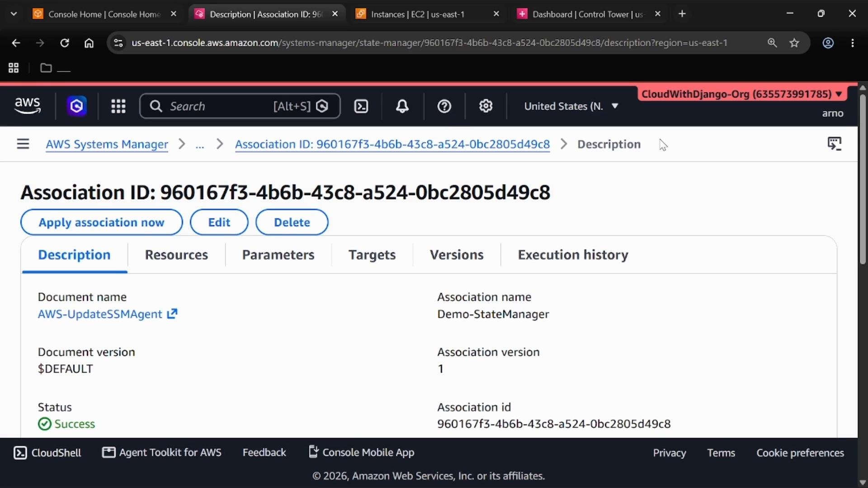Viewport: 868px width, 488px height.
Task: Open the bookmarks folder icon
Action: click(x=46, y=68)
